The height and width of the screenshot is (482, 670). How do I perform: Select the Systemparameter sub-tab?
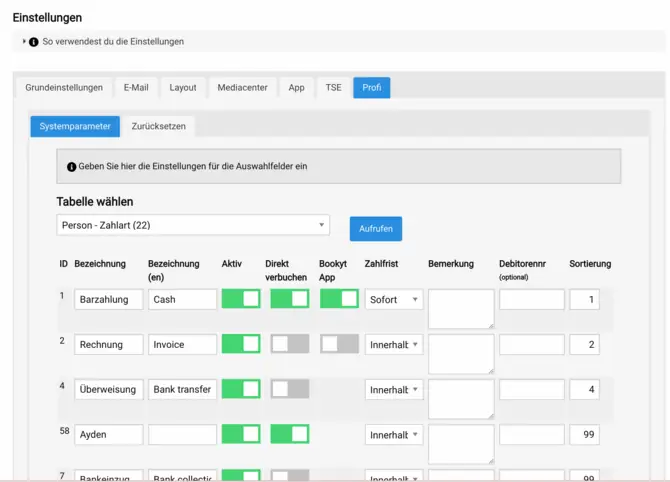[75, 126]
